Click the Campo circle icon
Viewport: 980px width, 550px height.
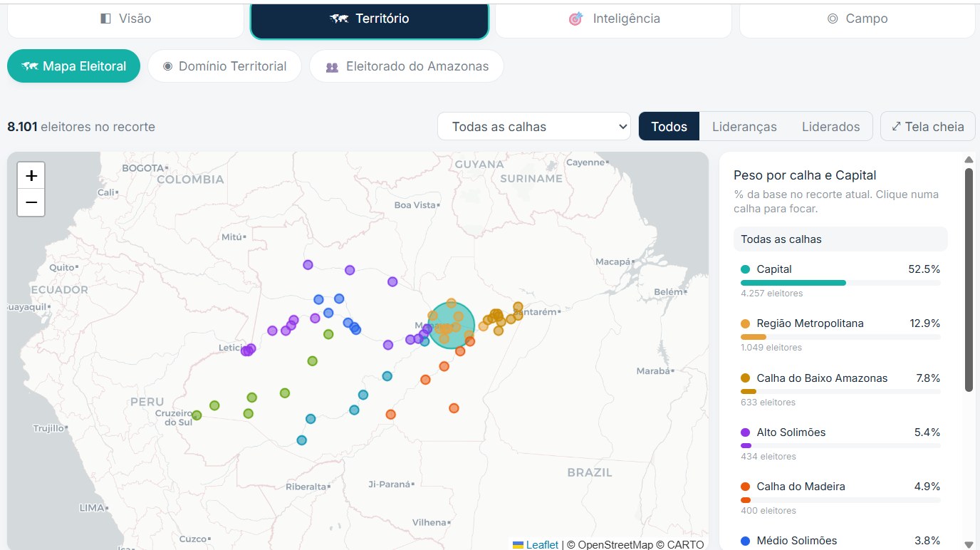click(x=832, y=19)
